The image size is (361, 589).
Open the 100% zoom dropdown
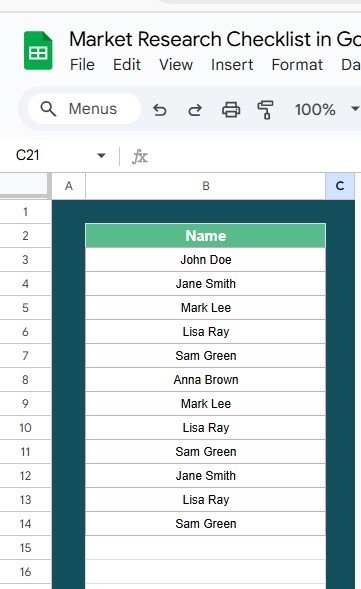(326, 109)
